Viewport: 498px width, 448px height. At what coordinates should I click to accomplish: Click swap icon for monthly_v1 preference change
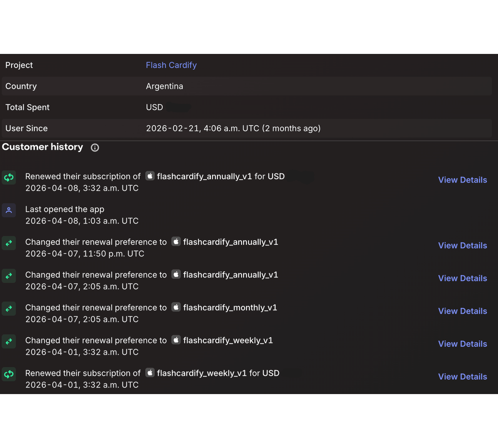[x=9, y=309]
